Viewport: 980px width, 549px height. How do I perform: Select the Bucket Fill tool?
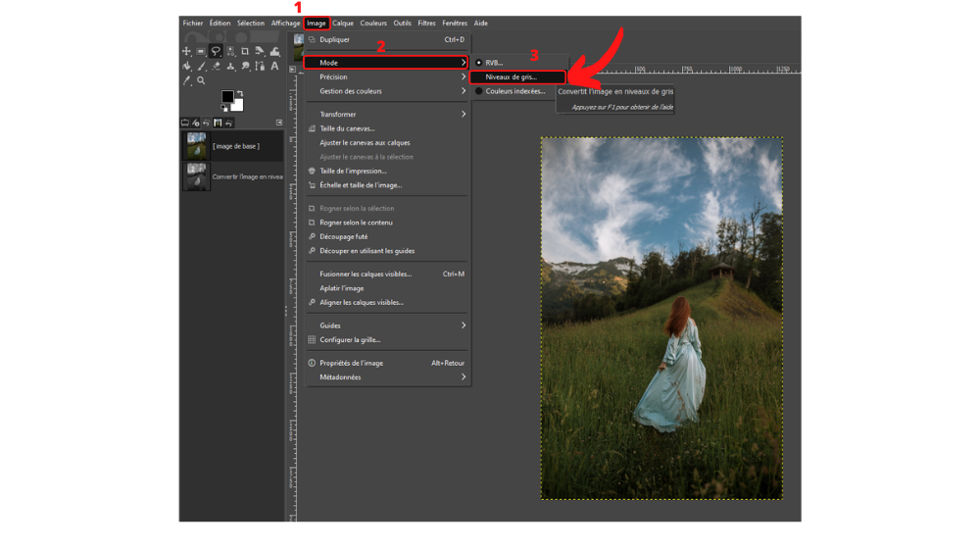pos(186,66)
